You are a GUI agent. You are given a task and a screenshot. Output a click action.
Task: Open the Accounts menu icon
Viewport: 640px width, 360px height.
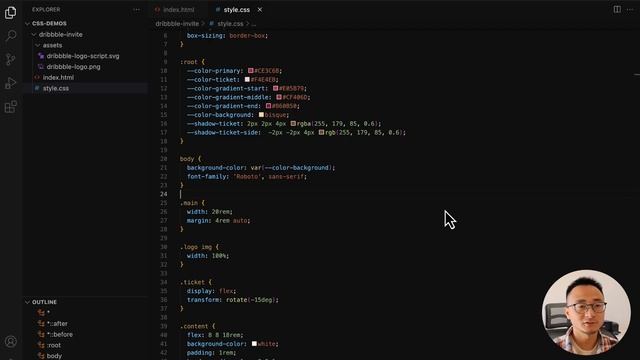[x=11, y=342]
